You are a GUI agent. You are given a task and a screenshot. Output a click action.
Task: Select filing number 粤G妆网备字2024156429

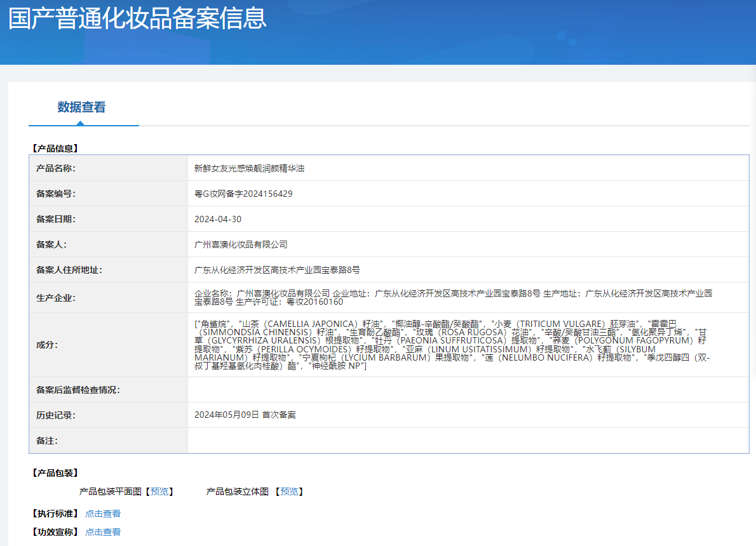pos(243,194)
